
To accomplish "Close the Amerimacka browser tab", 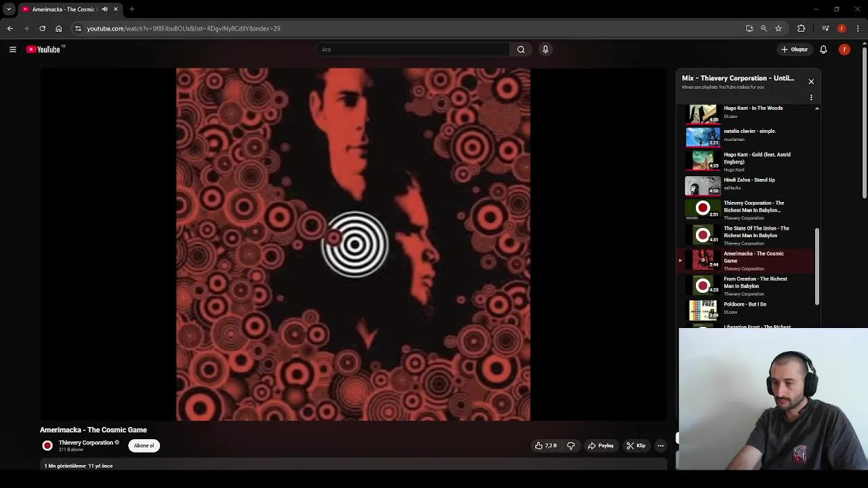I will click(115, 9).
